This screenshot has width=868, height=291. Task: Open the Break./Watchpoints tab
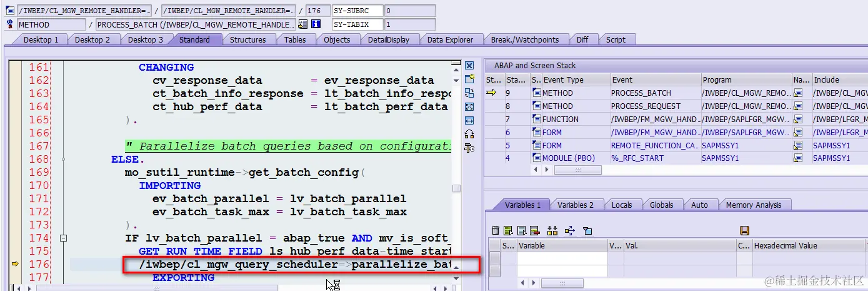coord(524,39)
